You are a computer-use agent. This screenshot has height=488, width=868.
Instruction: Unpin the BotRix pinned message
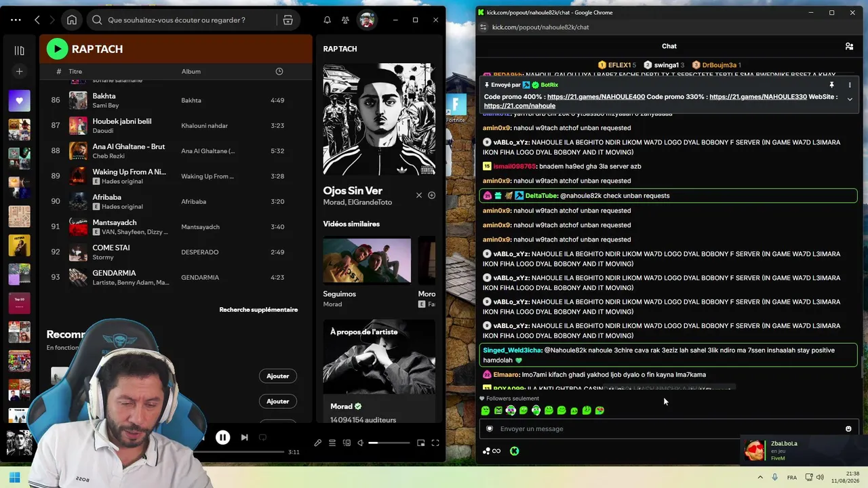(x=831, y=85)
